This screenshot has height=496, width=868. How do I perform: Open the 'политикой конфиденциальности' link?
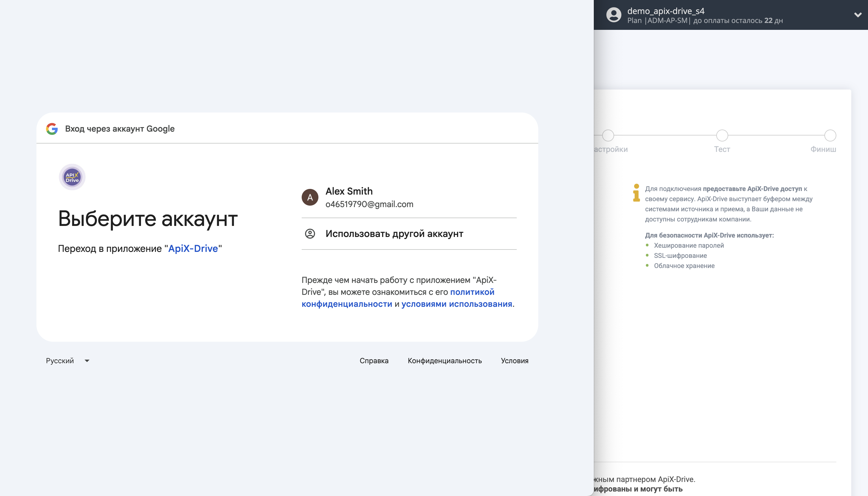coord(398,298)
